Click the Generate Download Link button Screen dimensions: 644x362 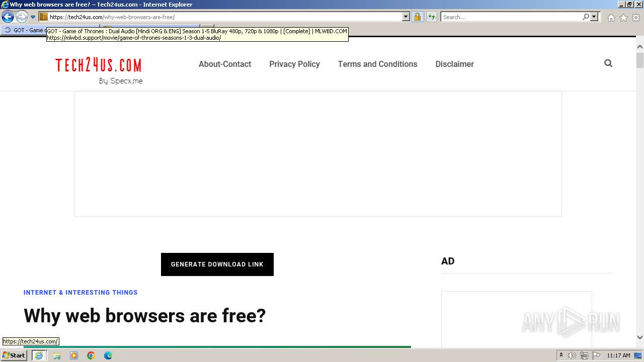click(217, 264)
